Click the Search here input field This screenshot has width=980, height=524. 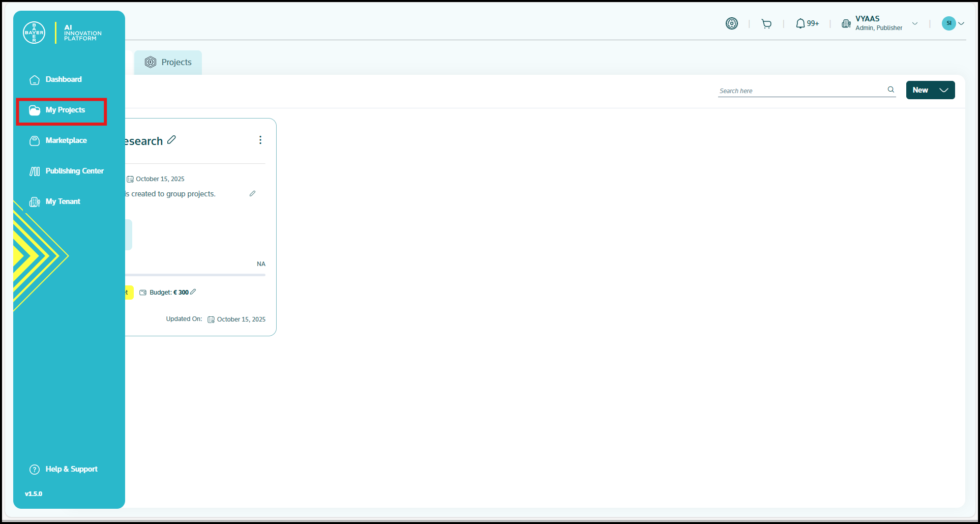pyautogui.click(x=801, y=91)
